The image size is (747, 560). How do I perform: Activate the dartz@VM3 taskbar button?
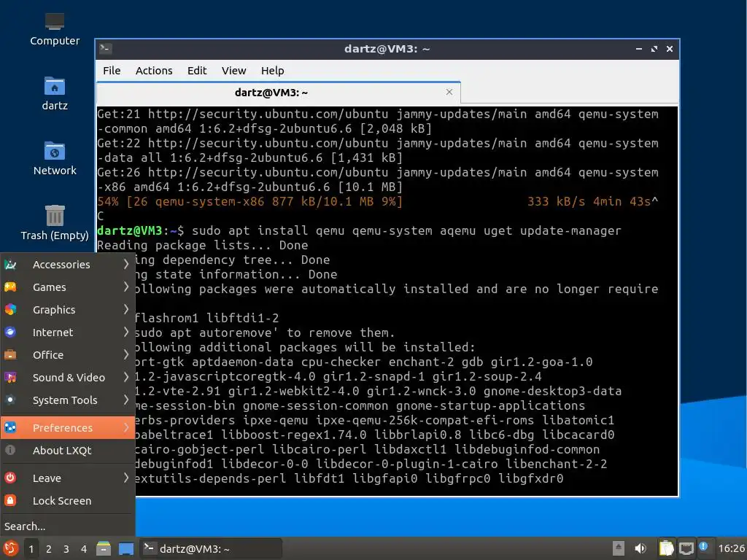pos(211,548)
